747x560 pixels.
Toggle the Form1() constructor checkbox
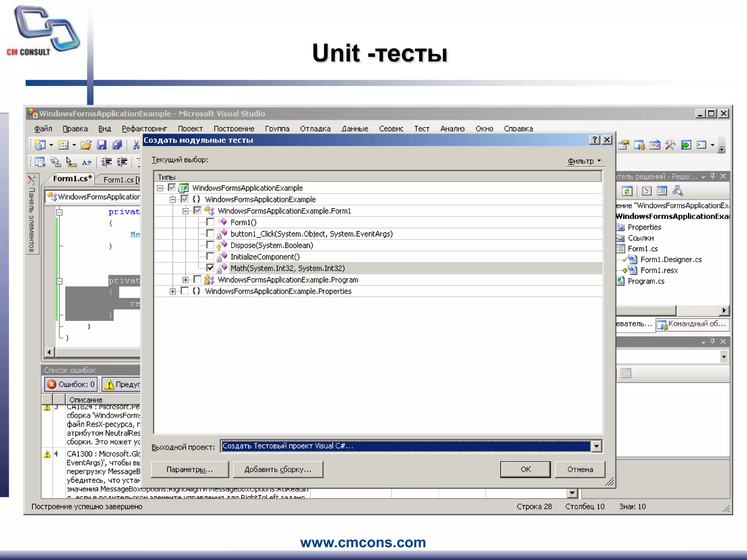click(210, 222)
